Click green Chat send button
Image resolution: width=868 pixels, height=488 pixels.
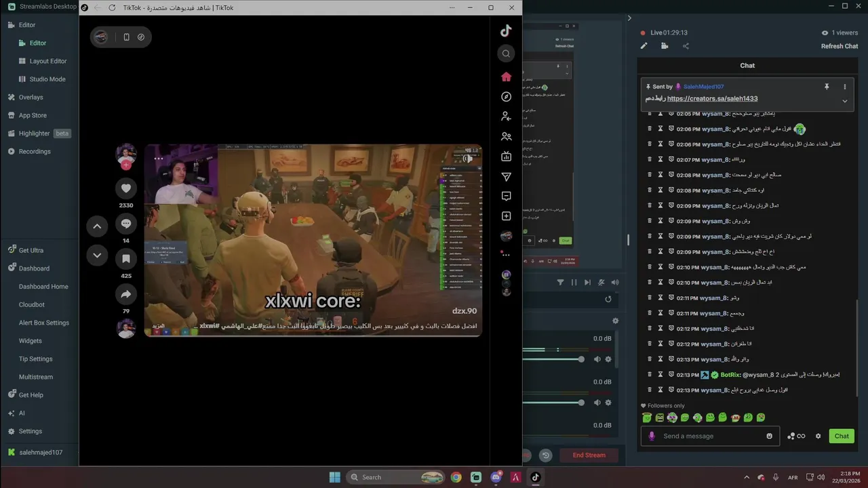pyautogui.click(x=842, y=436)
